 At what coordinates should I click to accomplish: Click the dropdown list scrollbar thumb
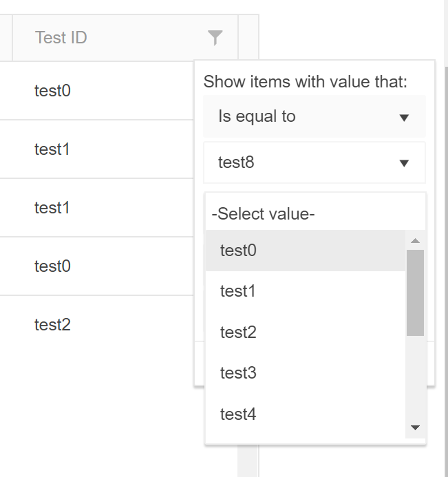pyautogui.click(x=415, y=293)
